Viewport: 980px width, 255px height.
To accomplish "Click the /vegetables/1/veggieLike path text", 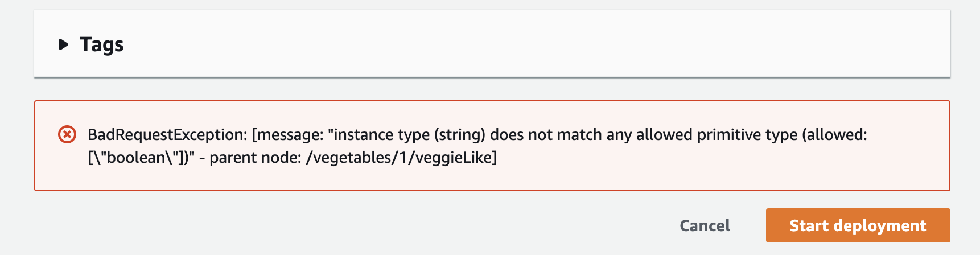I will (401, 157).
